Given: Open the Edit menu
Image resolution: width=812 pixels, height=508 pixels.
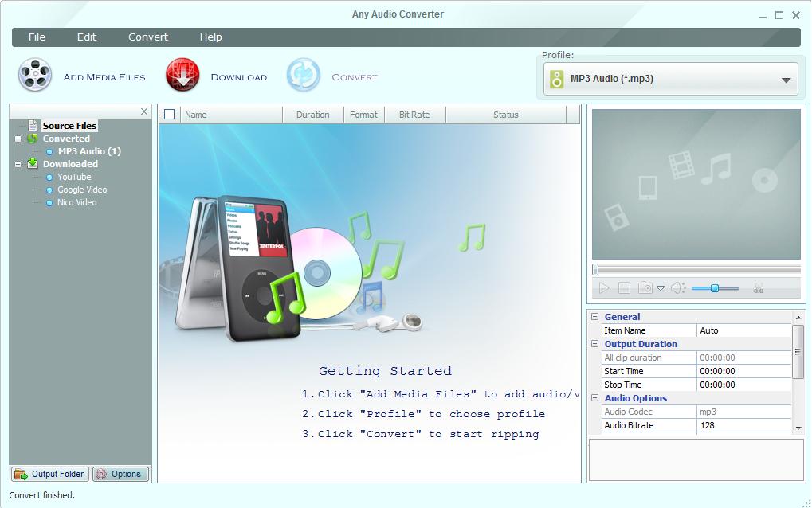Looking at the screenshot, I should pos(87,37).
